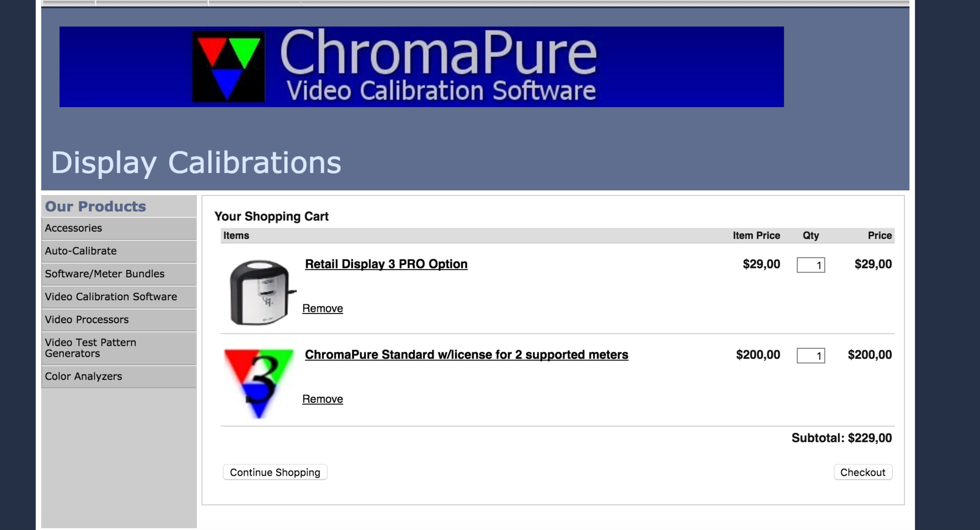
Task: Click the Display 3 PRO meter thumbnail
Action: 262,292
